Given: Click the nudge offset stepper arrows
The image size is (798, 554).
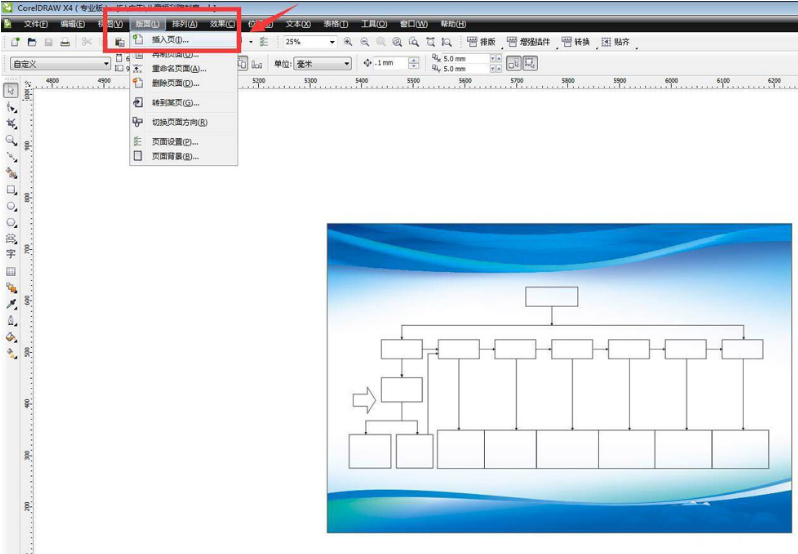Looking at the screenshot, I should (414, 63).
